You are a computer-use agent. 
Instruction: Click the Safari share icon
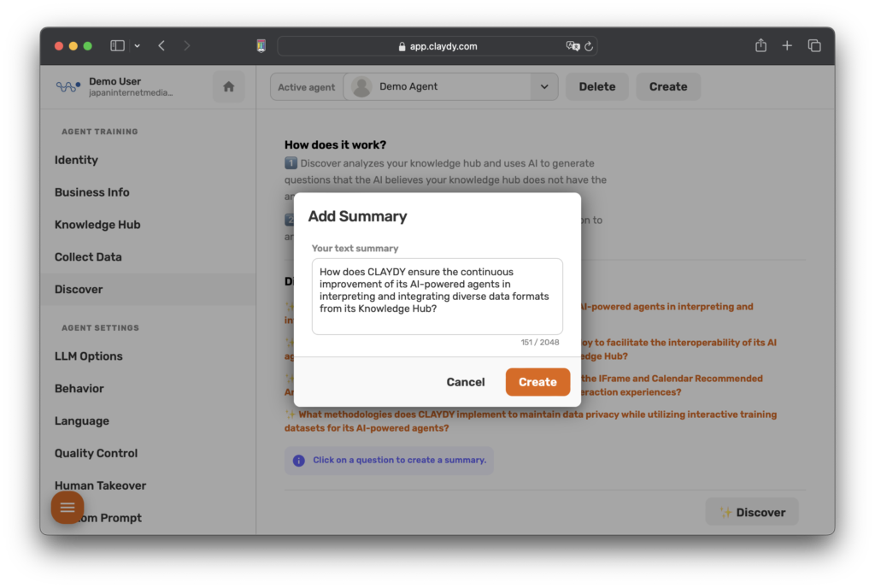(x=760, y=46)
